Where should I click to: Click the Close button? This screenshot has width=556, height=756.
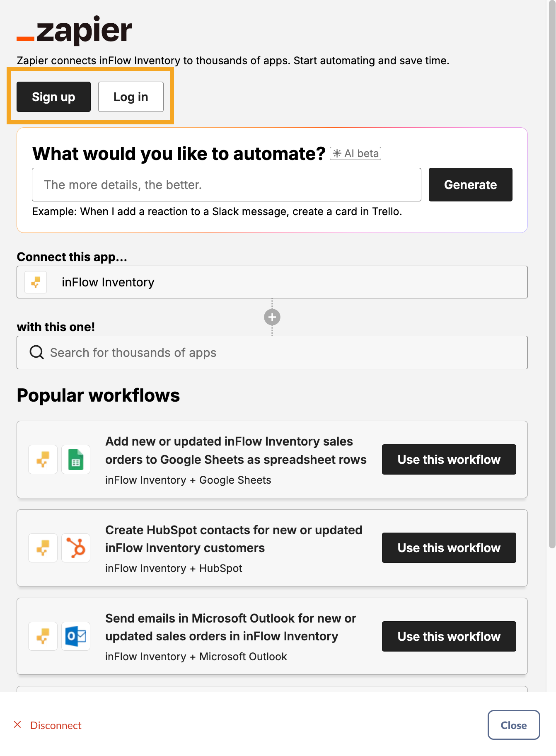coord(514,725)
